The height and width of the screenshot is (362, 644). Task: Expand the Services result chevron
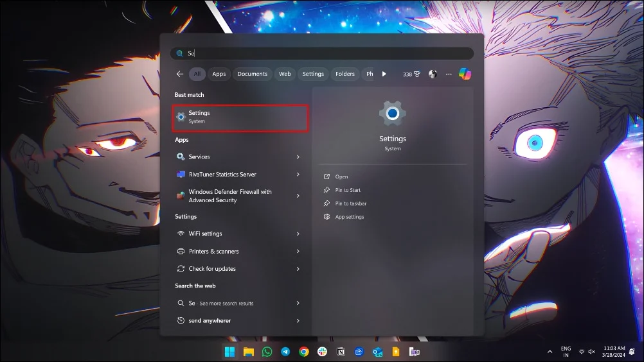click(298, 157)
